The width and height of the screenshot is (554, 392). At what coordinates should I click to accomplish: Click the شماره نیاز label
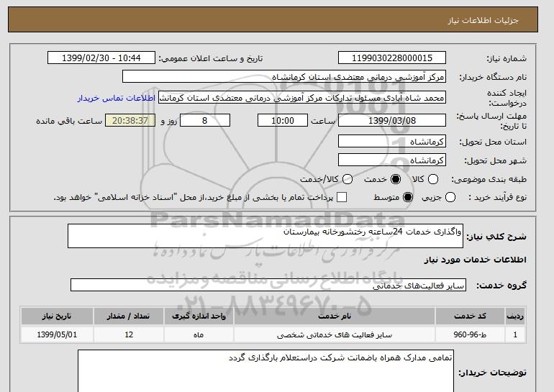pos(507,59)
